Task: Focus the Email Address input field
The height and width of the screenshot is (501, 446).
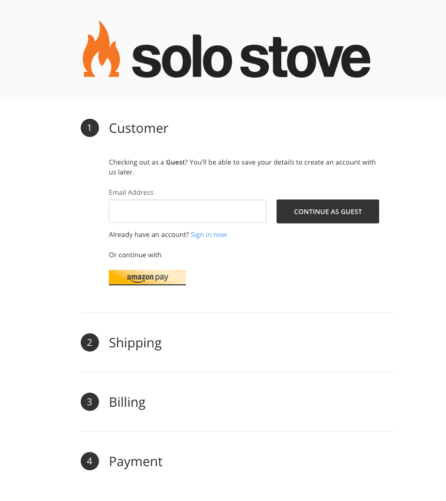Action: tap(188, 211)
